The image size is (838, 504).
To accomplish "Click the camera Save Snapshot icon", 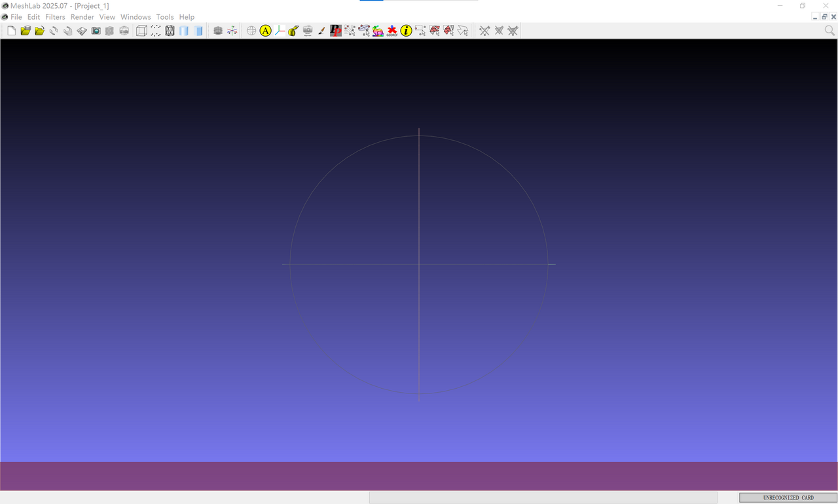I will 96,31.
